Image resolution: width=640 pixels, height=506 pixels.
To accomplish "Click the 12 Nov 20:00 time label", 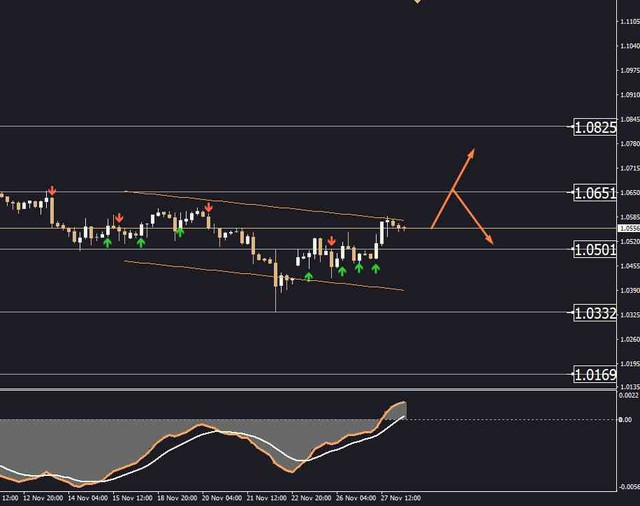I will pos(43,498).
